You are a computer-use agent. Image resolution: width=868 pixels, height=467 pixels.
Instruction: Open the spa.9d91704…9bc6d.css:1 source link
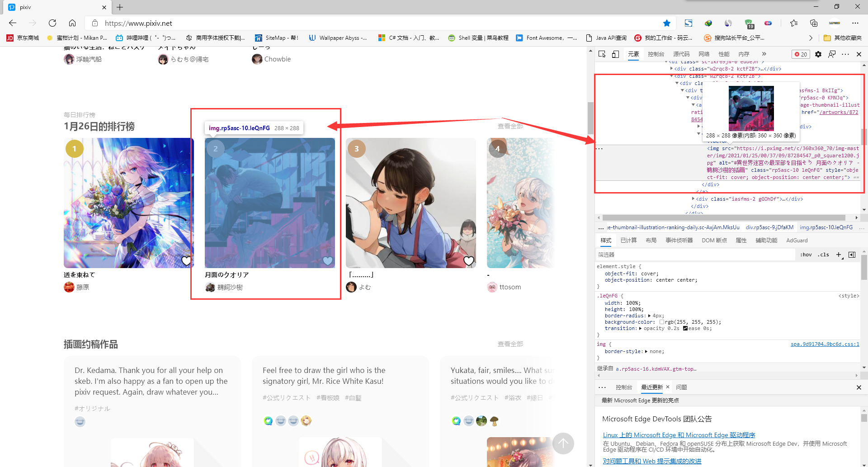click(x=825, y=344)
